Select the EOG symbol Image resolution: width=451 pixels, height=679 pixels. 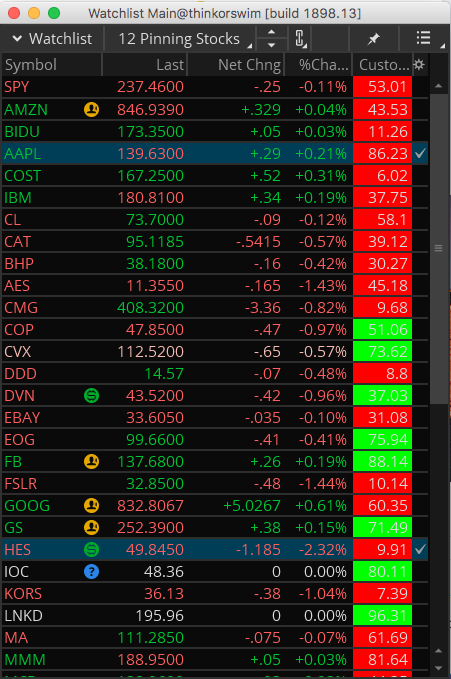(x=19, y=440)
